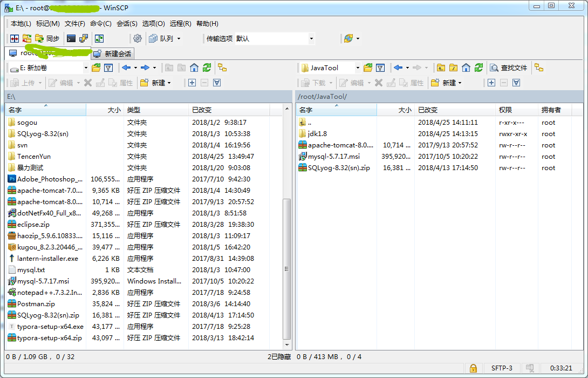Sort local files by 名字 column
This screenshot has height=378, width=588.
tap(46, 110)
